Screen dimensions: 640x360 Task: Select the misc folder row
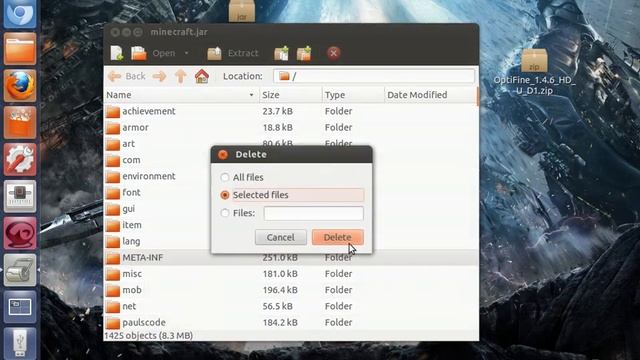pos(291,274)
